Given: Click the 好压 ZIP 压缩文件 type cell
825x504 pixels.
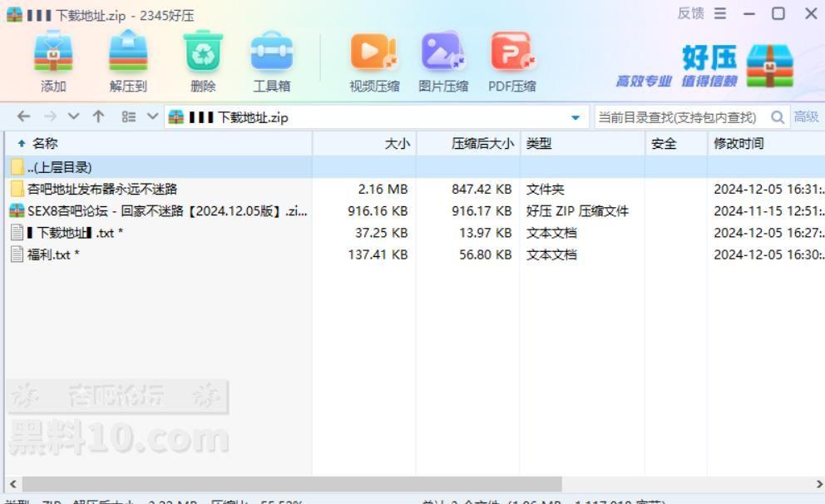Looking at the screenshot, I should coord(577,211).
